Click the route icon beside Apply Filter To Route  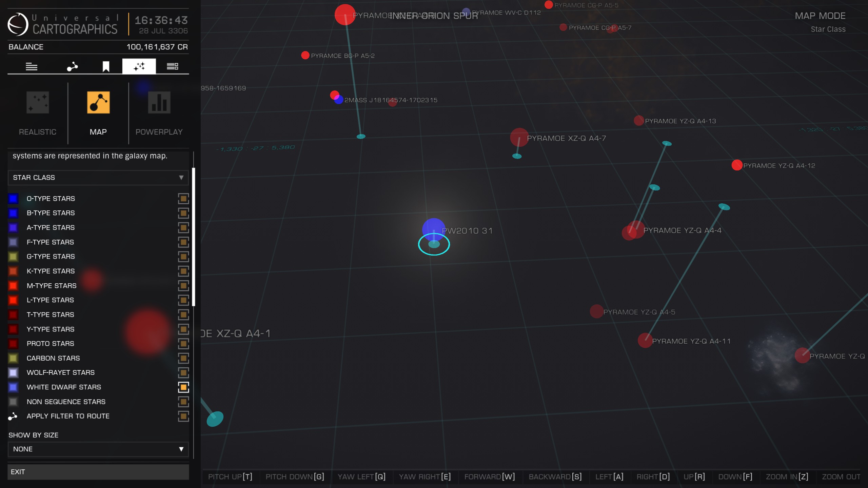tap(13, 416)
